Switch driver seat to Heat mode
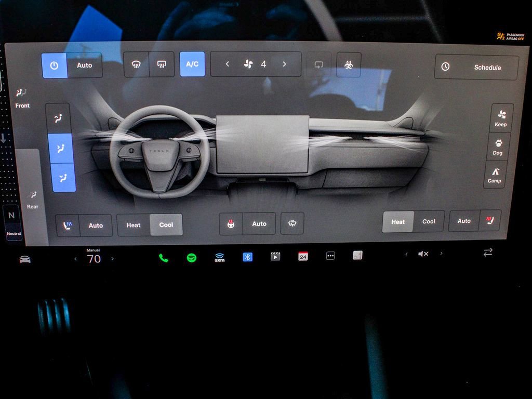 coord(132,225)
